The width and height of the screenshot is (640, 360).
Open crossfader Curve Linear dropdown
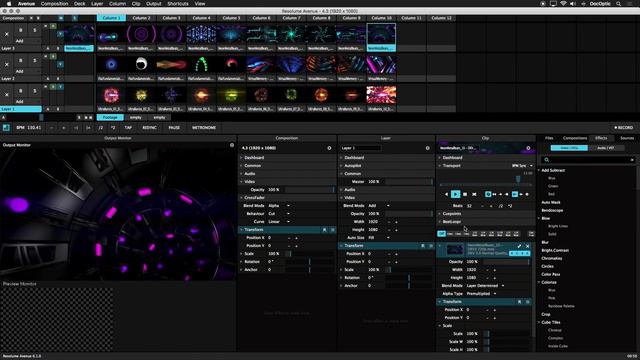click(279, 222)
